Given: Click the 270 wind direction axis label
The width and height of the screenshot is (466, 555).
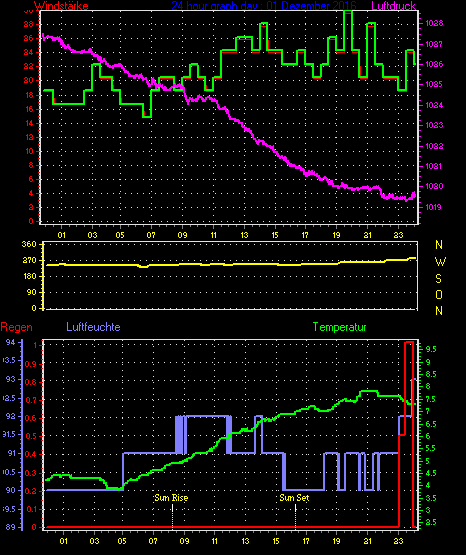Looking at the screenshot, I should point(29,261).
